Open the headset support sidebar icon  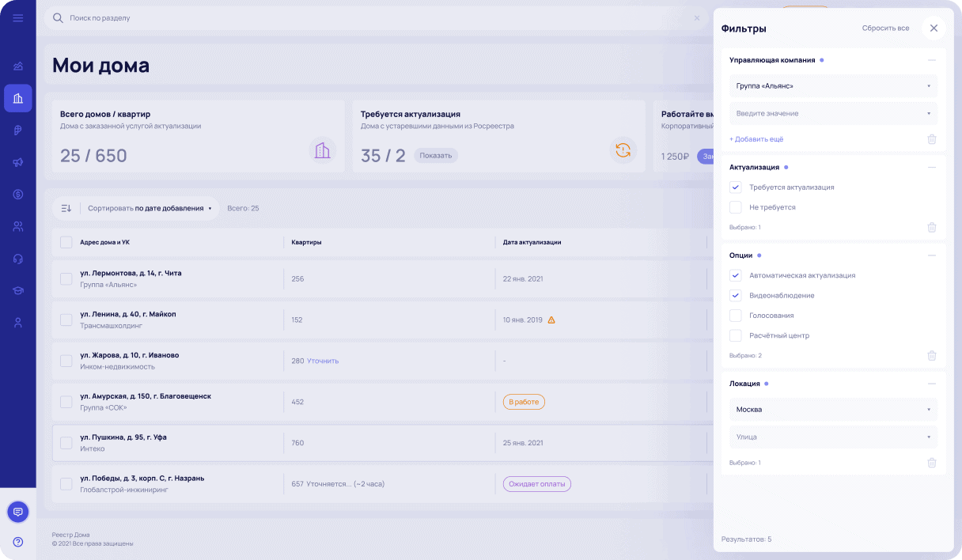[x=18, y=259]
